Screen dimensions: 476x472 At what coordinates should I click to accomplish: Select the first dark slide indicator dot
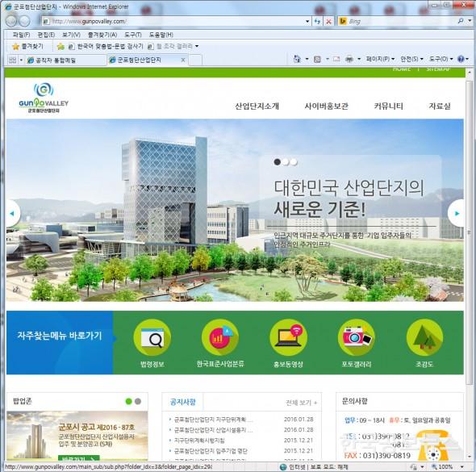click(278, 162)
